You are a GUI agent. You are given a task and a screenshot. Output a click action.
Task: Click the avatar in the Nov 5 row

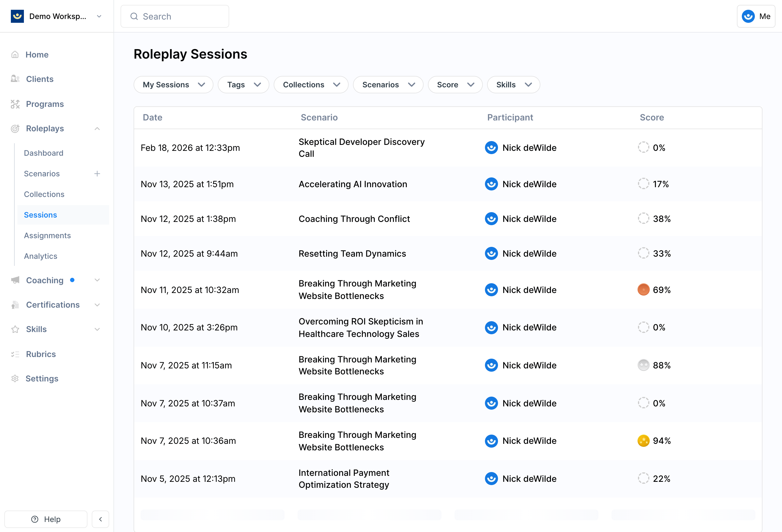coord(491,479)
